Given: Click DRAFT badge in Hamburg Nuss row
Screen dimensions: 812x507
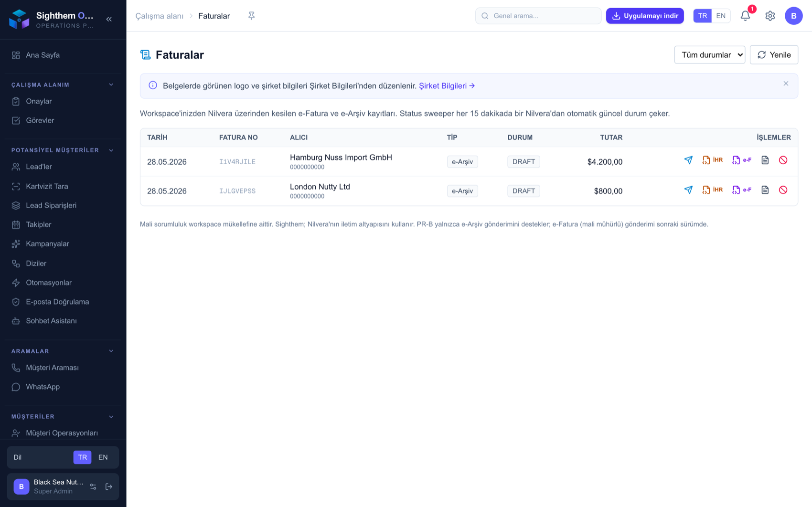Looking at the screenshot, I should click(x=524, y=162).
